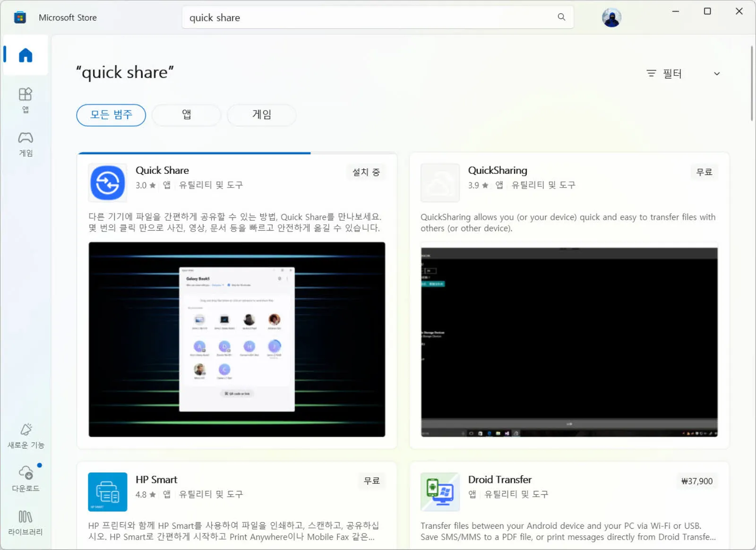Screen dimensions: 756x550
Task: Click the Quick Share screenshot thumbnail
Action: 237,339
